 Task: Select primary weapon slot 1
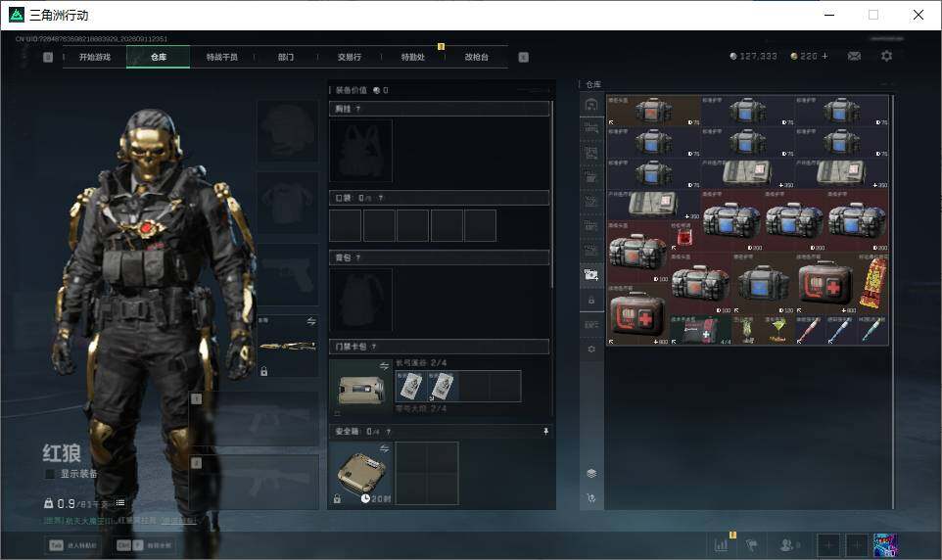pyautogui.click(x=255, y=419)
